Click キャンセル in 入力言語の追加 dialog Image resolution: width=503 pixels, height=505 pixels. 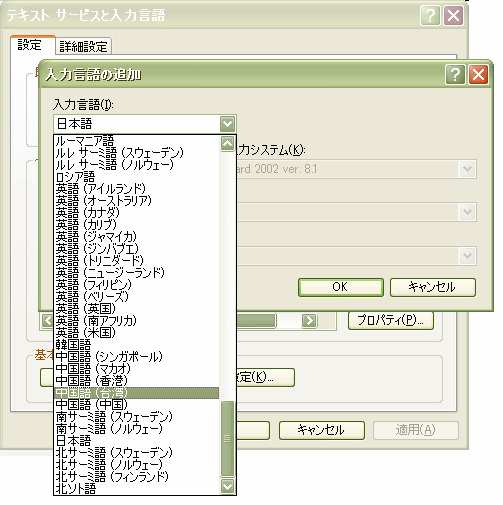(433, 287)
